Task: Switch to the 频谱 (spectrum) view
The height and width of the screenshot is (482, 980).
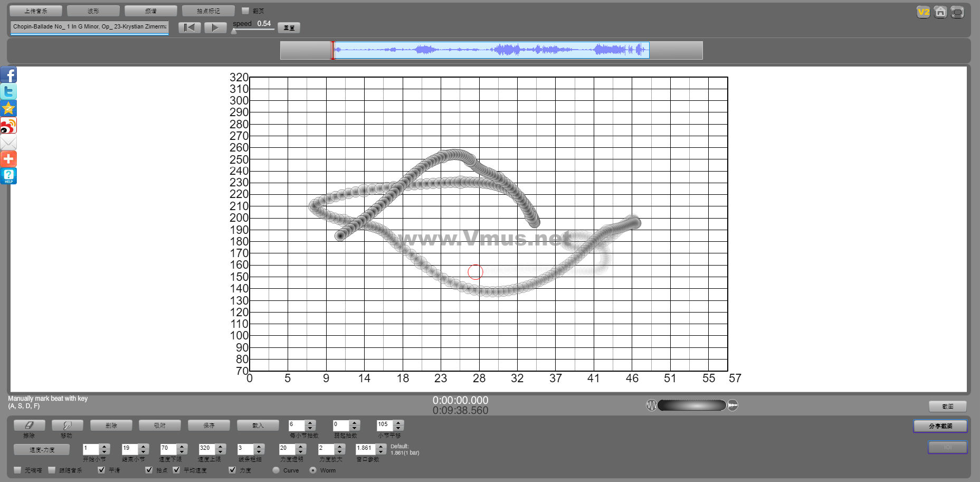Action: pos(151,11)
